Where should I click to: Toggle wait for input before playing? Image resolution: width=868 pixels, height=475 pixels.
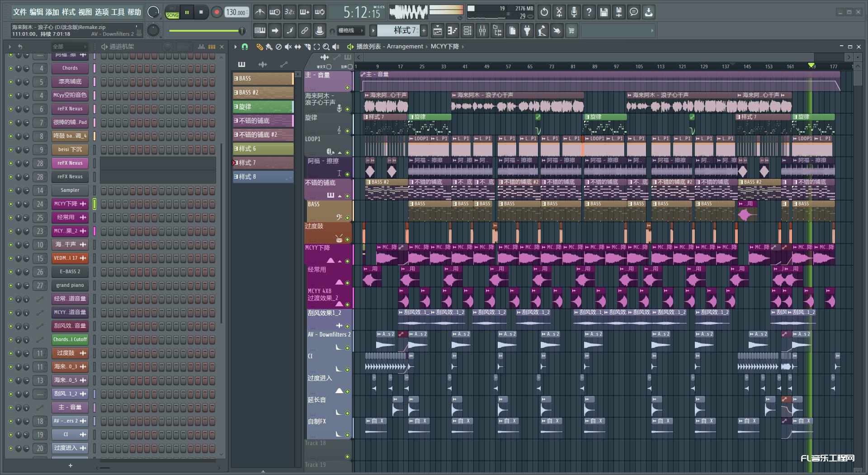click(x=274, y=12)
